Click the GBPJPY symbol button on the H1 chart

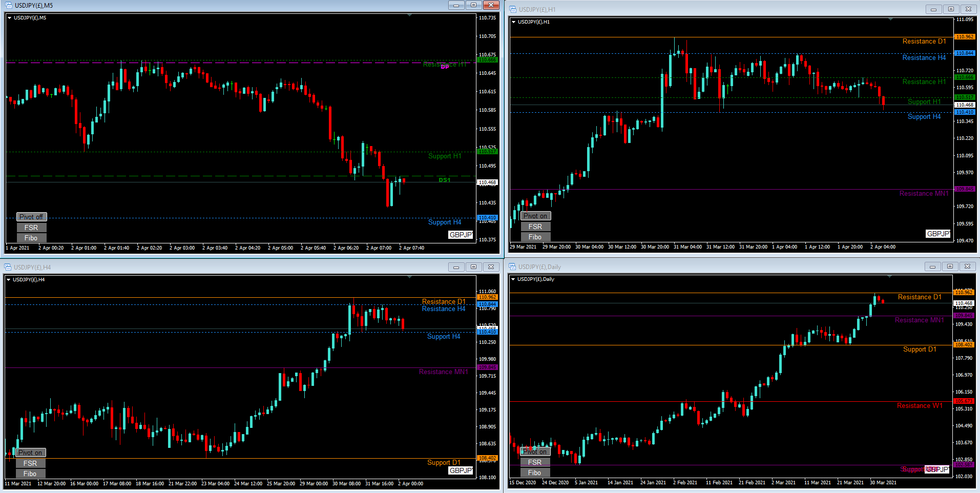939,234
